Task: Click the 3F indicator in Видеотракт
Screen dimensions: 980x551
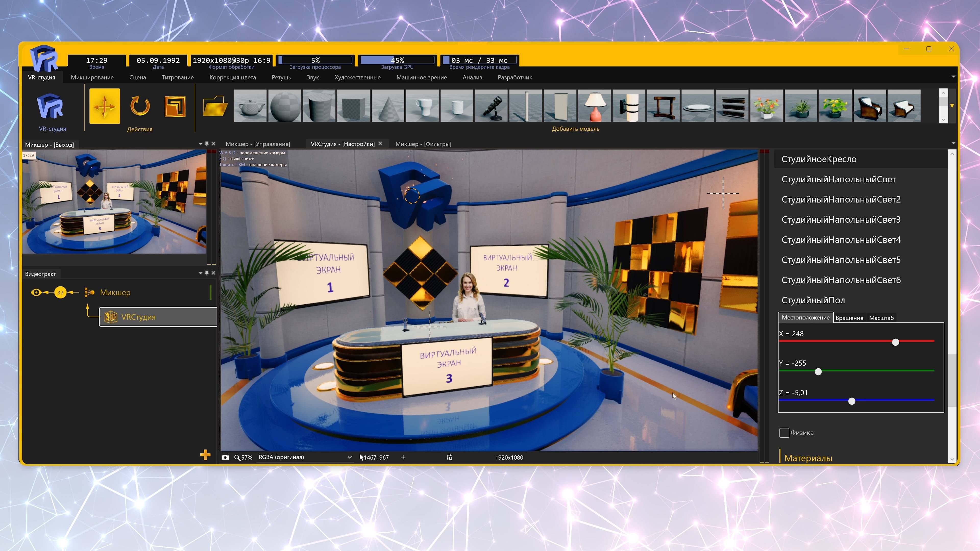Action: pyautogui.click(x=61, y=292)
